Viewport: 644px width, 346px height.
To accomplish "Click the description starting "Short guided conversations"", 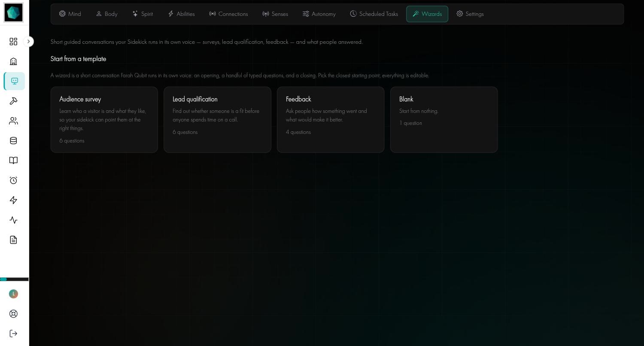I will (x=207, y=42).
